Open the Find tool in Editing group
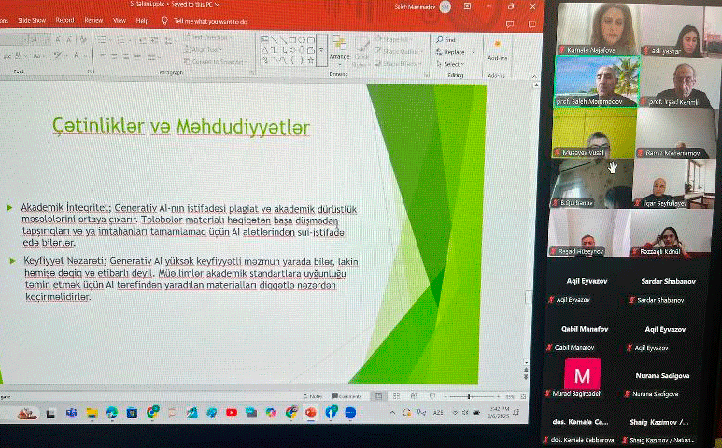 tap(444, 39)
